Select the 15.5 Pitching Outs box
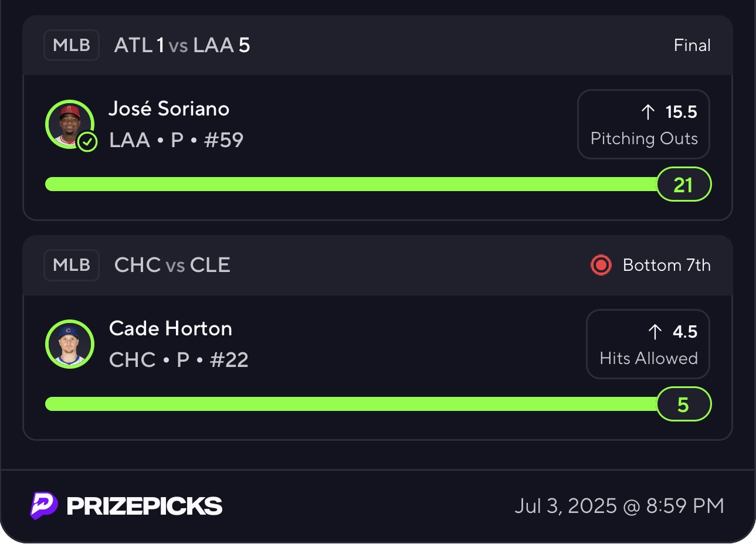 pyautogui.click(x=643, y=124)
